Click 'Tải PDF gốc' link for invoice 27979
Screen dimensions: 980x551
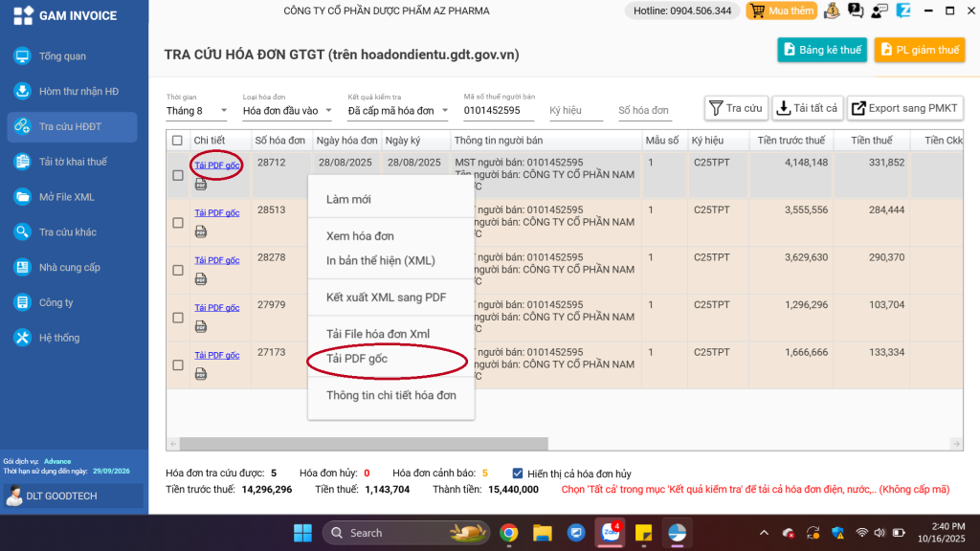[216, 307]
